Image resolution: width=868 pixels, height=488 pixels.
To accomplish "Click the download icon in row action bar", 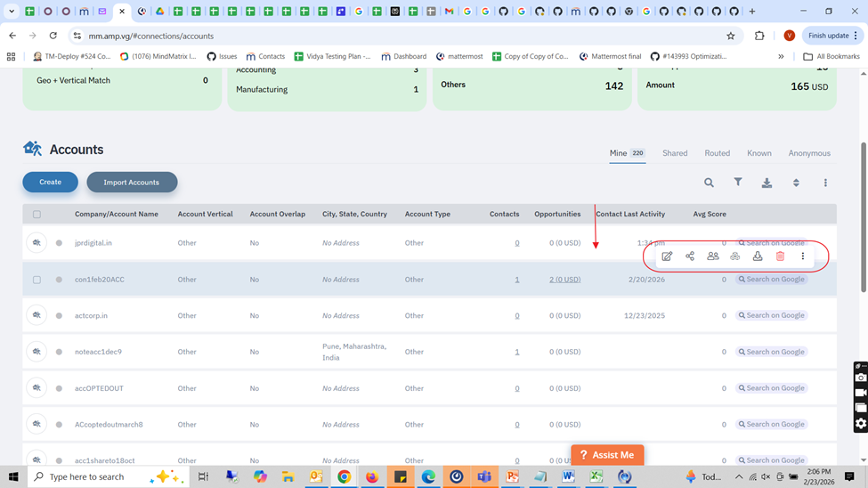I will (758, 256).
